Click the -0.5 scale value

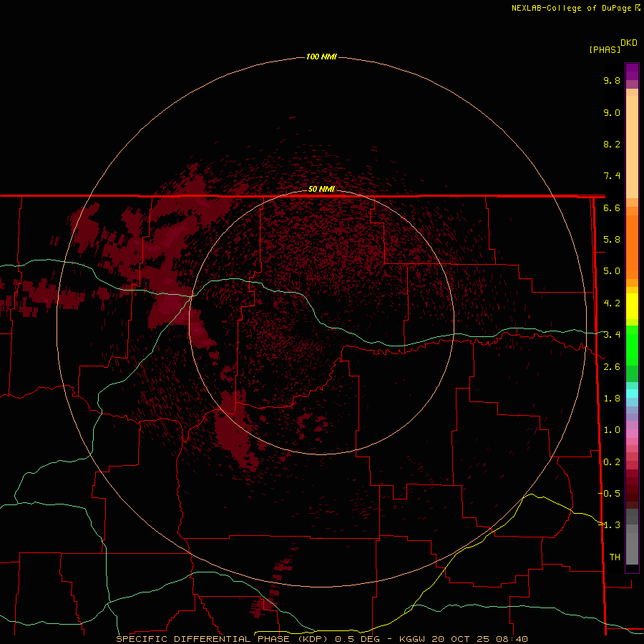(610, 493)
